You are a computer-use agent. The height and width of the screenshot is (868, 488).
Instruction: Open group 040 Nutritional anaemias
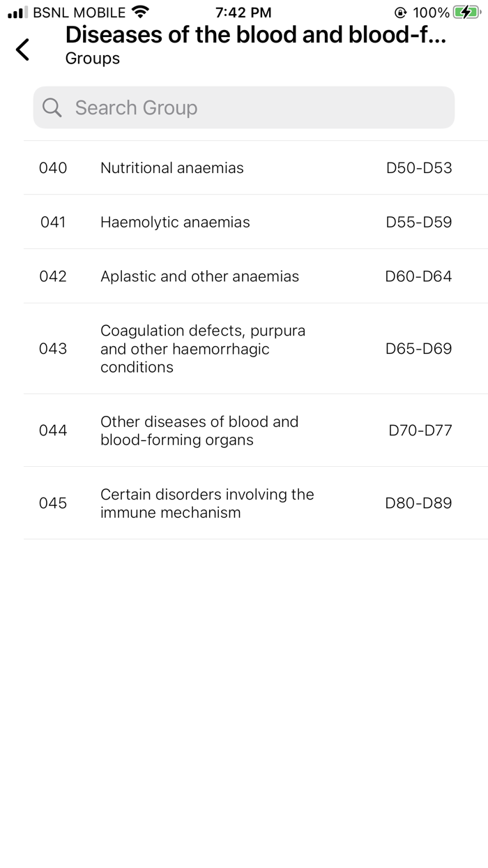(x=244, y=167)
